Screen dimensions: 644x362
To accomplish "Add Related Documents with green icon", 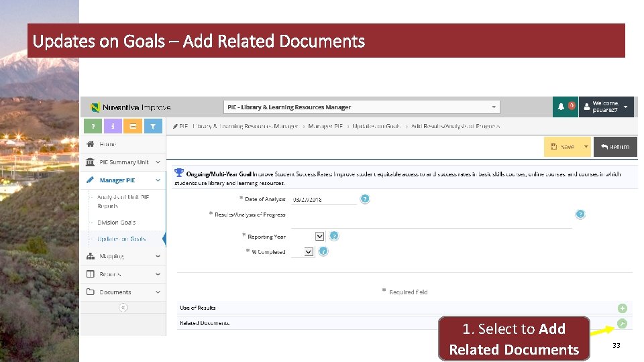I will coord(623,323).
